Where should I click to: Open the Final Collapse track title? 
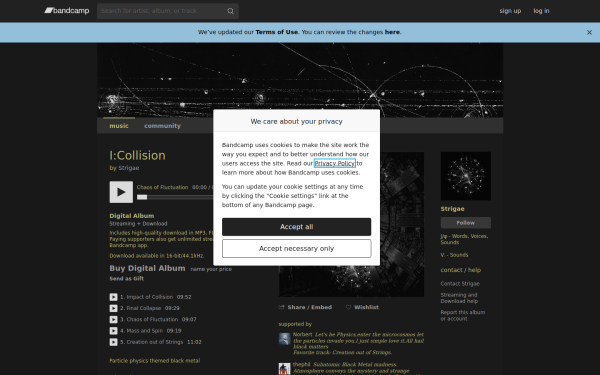coord(143,308)
